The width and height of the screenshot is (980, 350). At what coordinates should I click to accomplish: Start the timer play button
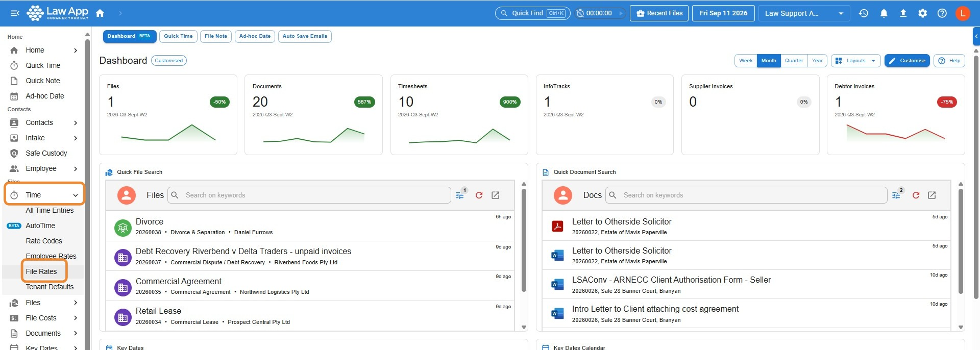621,13
